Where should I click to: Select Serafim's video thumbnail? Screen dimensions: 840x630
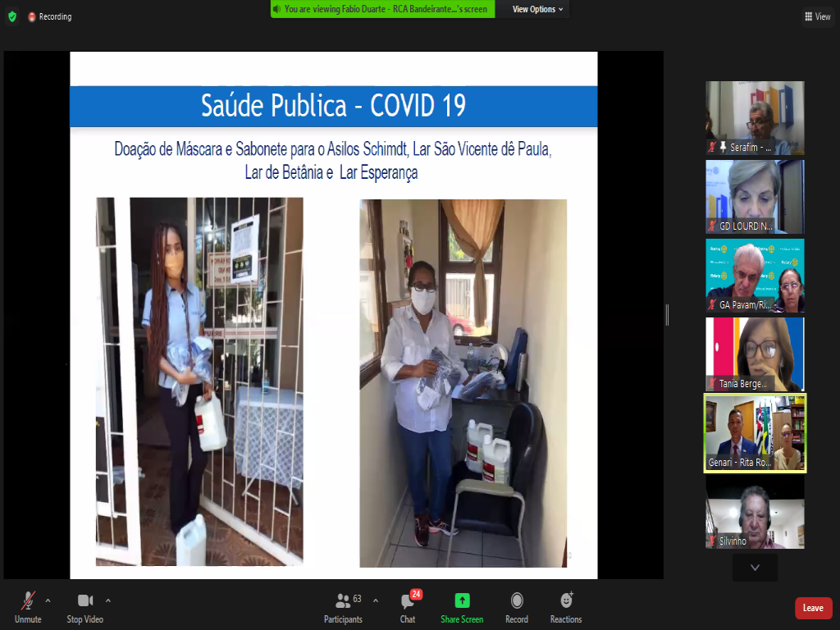[x=755, y=117]
